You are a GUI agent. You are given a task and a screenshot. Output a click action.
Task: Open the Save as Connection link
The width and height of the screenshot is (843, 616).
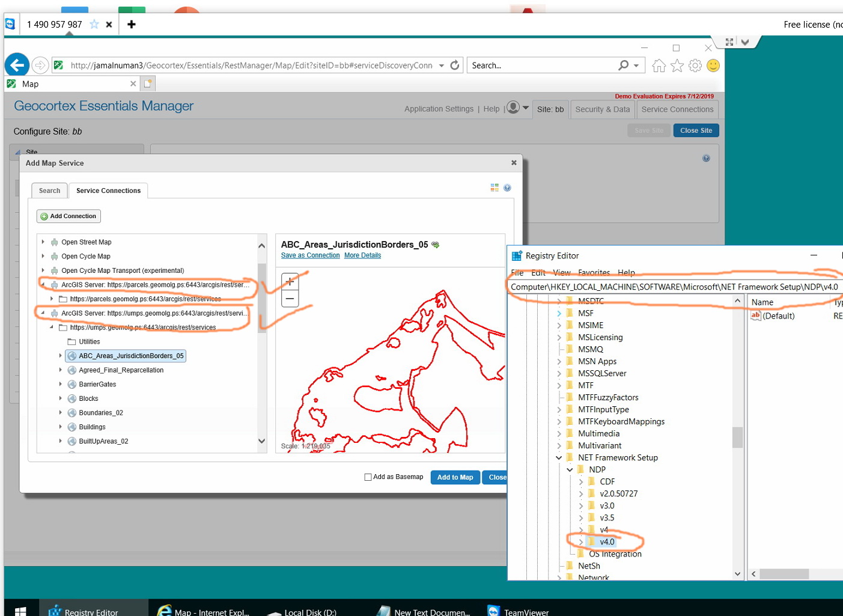(310, 255)
